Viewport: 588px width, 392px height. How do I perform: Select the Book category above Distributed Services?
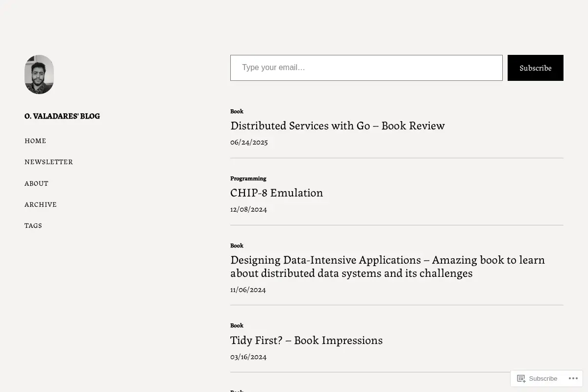pyautogui.click(x=237, y=111)
